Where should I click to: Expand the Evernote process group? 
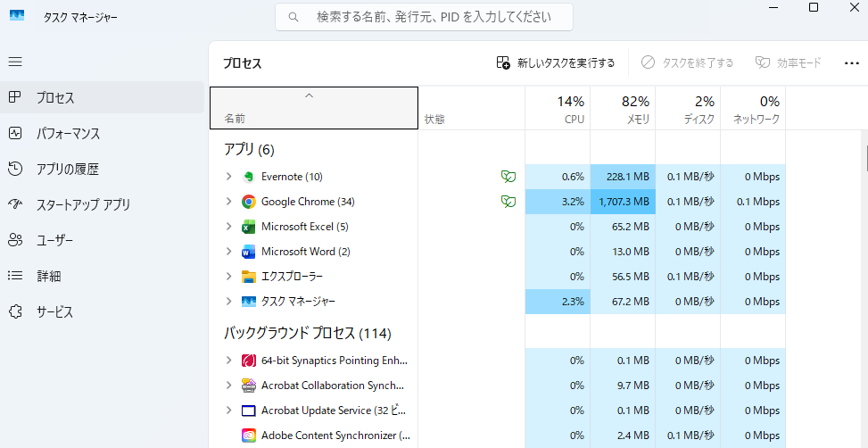tap(228, 177)
